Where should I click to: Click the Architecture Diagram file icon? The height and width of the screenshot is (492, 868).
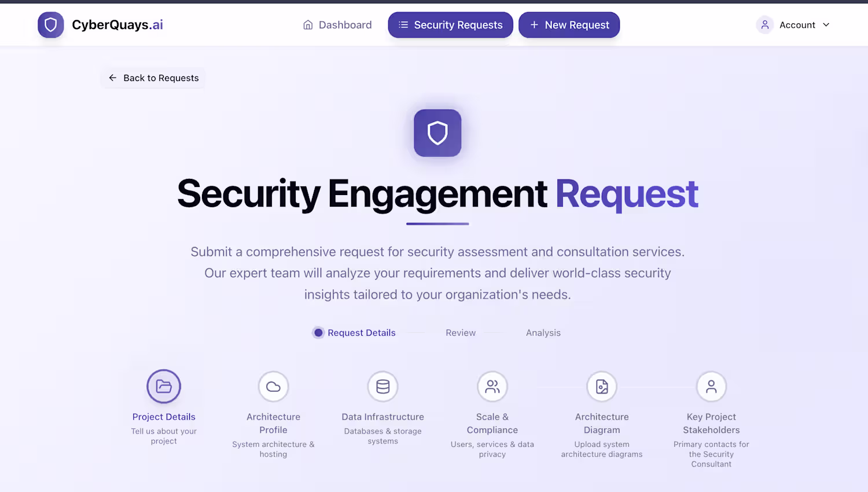(602, 386)
